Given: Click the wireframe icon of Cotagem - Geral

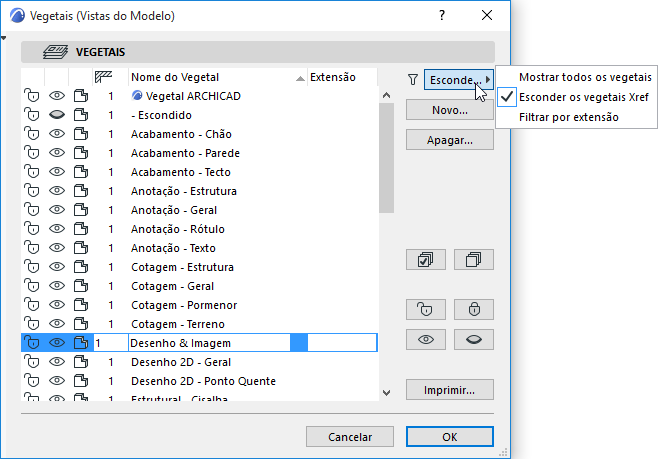Looking at the screenshot, I should [81, 286].
